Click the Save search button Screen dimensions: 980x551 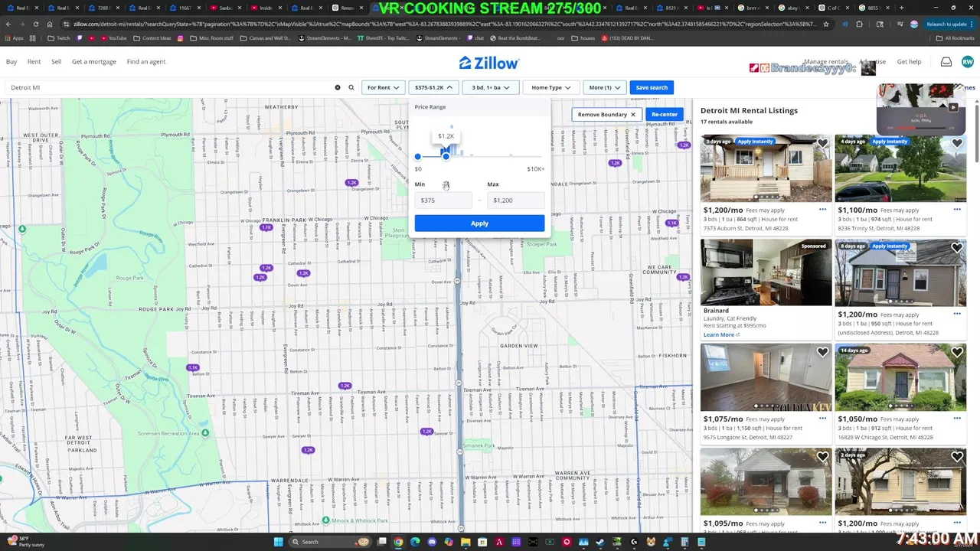pyautogui.click(x=652, y=87)
